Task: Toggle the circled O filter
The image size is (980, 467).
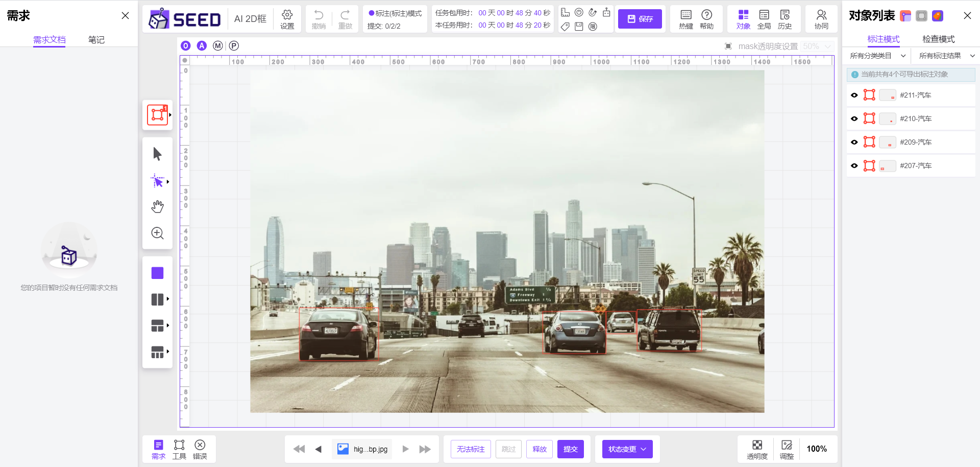Action: tap(186, 46)
